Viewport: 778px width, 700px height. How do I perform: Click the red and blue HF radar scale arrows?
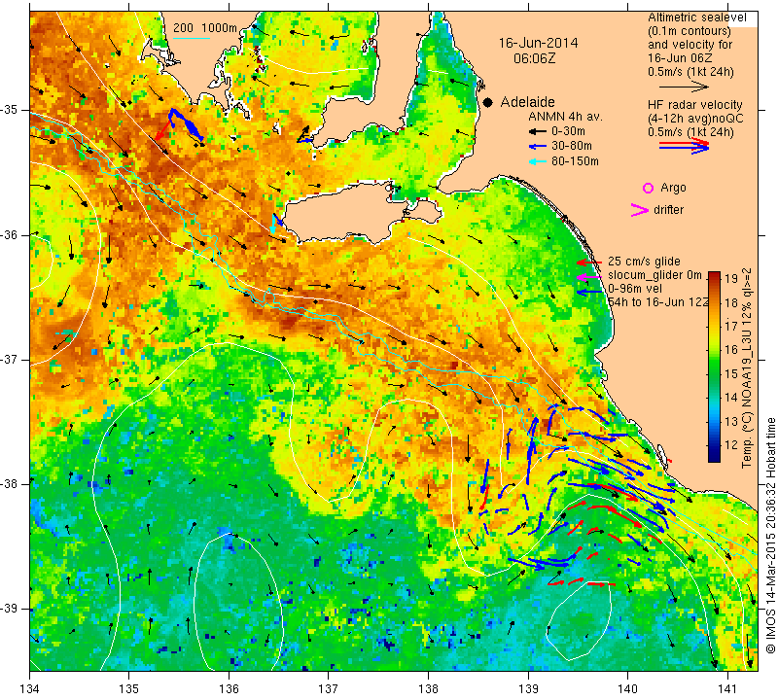pyautogui.click(x=684, y=146)
